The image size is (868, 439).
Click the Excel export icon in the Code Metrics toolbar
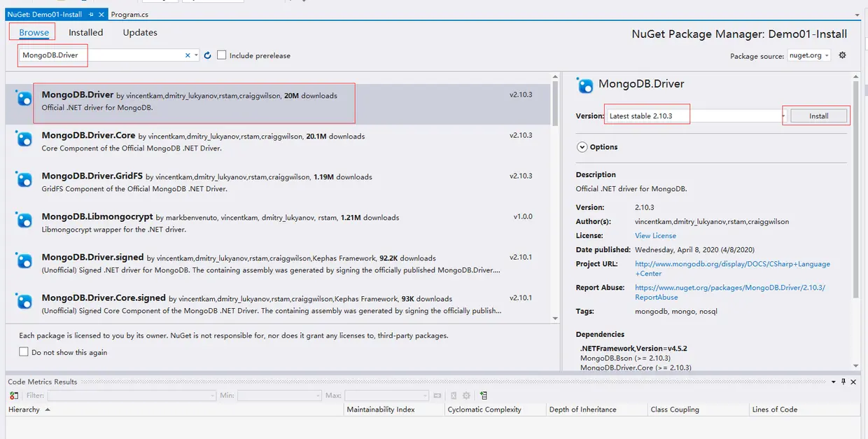(454, 396)
